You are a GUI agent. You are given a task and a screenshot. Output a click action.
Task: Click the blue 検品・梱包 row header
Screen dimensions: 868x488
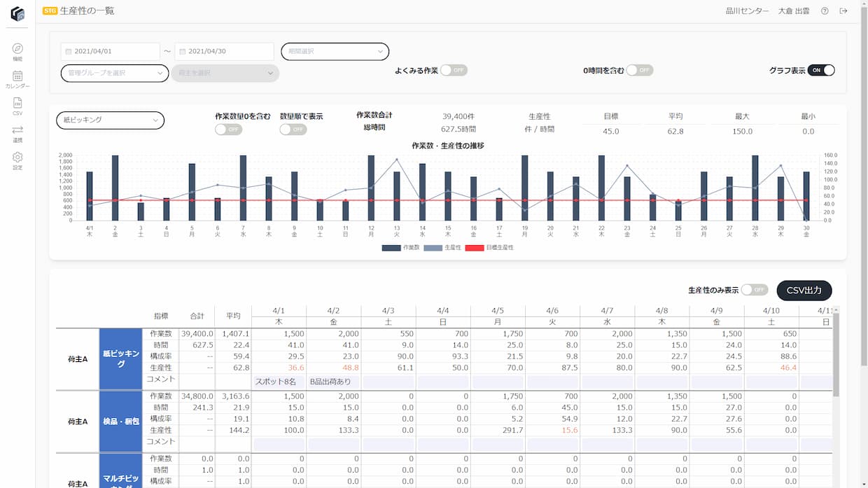point(121,422)
